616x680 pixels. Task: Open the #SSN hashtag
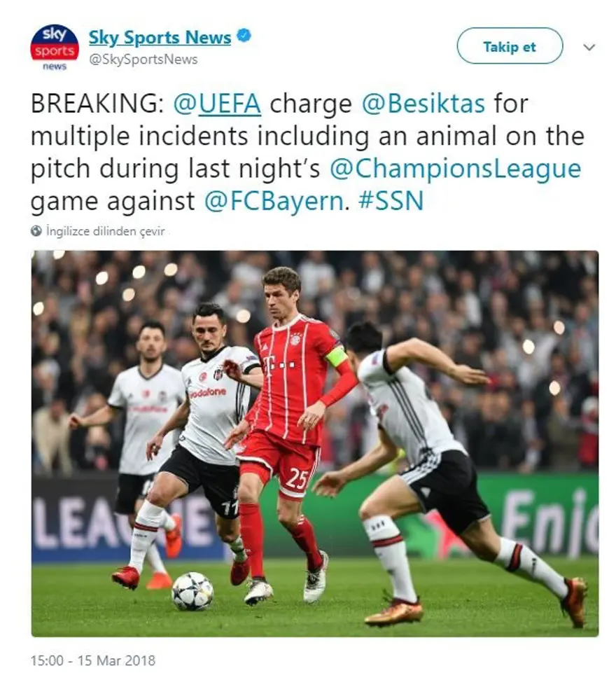(x=391, y=202)
